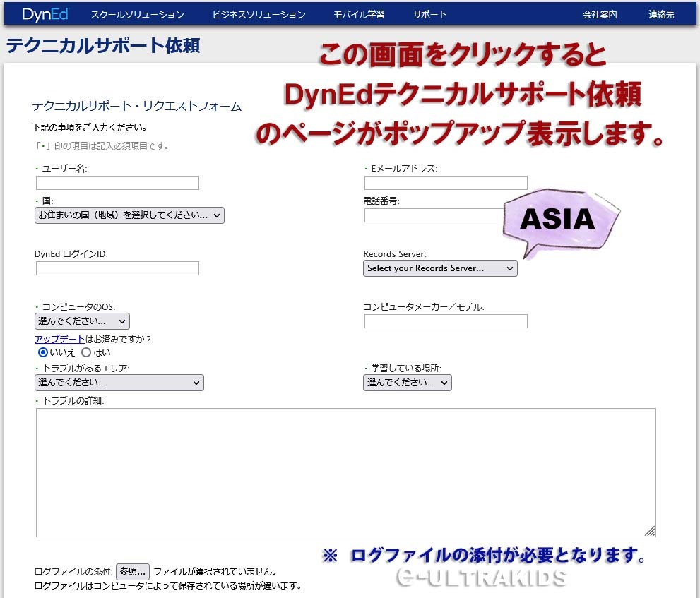
Task: Open サポート menu
Action: pyautogui.click(x=430, y=15)
